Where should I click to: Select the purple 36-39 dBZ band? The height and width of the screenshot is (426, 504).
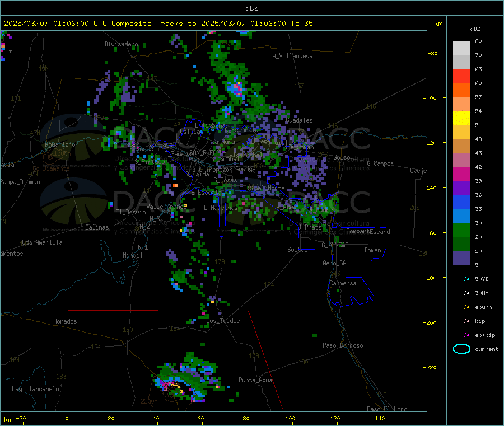pyautogui.click(x=461, y=188)
